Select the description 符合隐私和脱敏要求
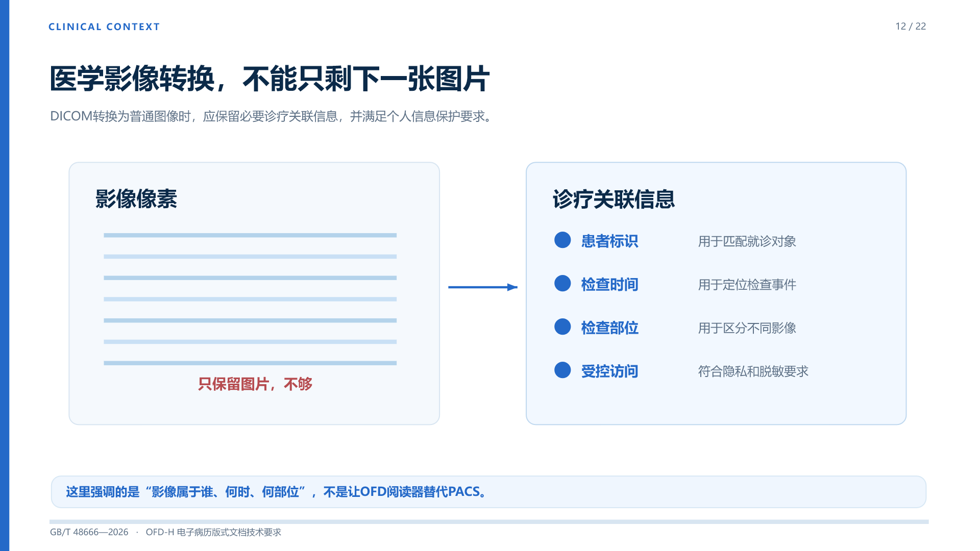Screen dimensions: 980x551 [x=753, y=371]
